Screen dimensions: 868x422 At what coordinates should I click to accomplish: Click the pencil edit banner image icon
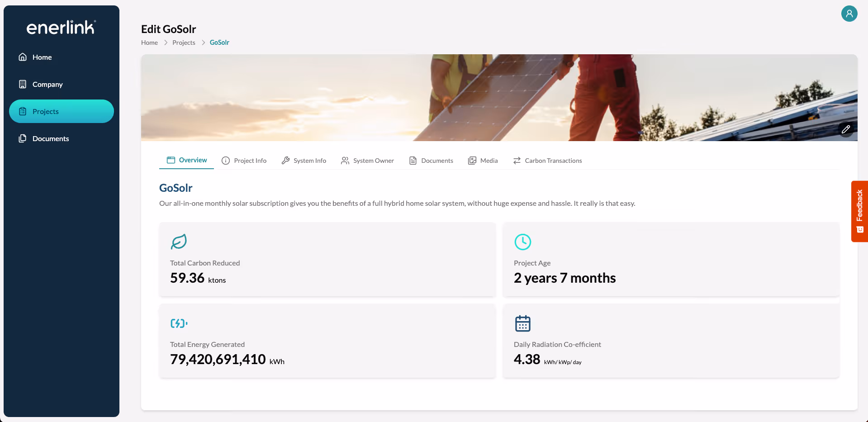click(x=846, y=129)
